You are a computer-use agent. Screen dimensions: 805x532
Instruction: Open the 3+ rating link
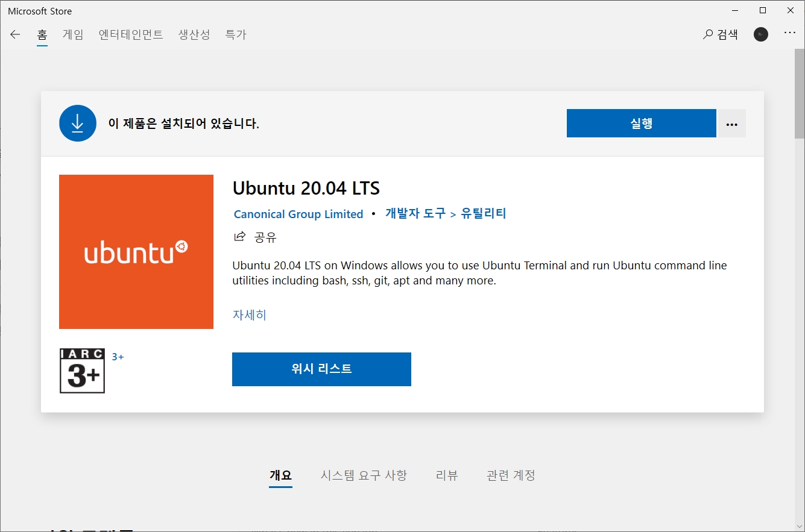pos(118,357)
